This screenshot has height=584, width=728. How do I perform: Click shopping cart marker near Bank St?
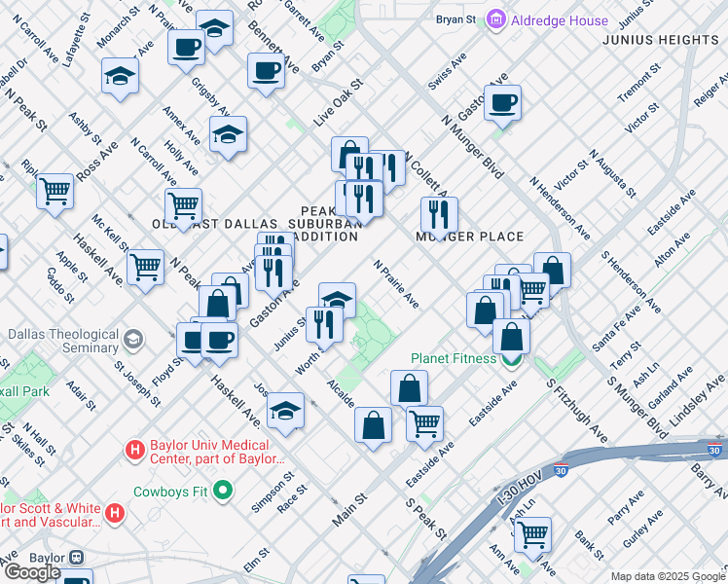click(532, 534)
